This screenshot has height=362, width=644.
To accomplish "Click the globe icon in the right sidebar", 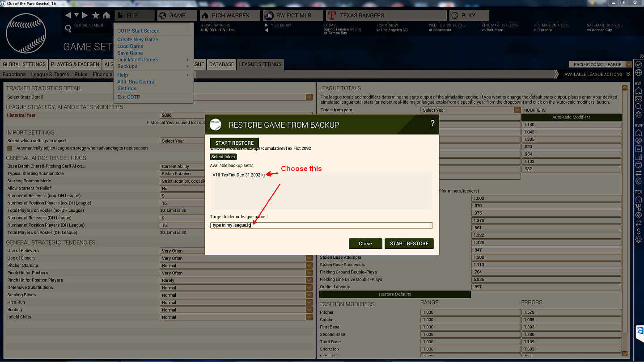I will (x=639, y=73).
